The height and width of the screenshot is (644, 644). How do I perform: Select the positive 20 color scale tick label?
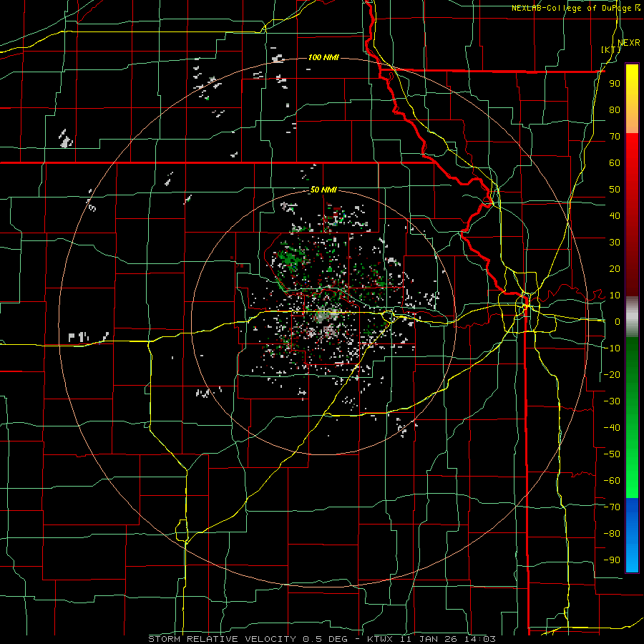coord(615,268)
